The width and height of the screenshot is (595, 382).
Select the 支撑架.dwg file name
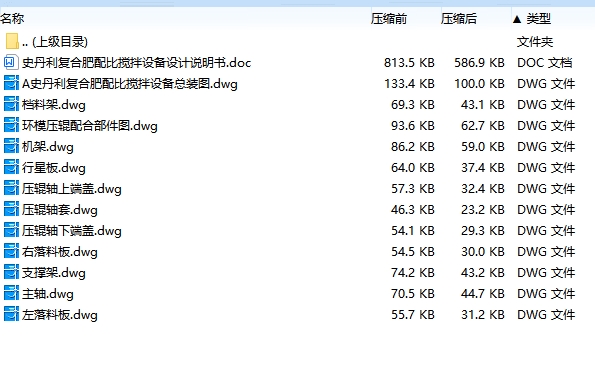pos(54,273)
